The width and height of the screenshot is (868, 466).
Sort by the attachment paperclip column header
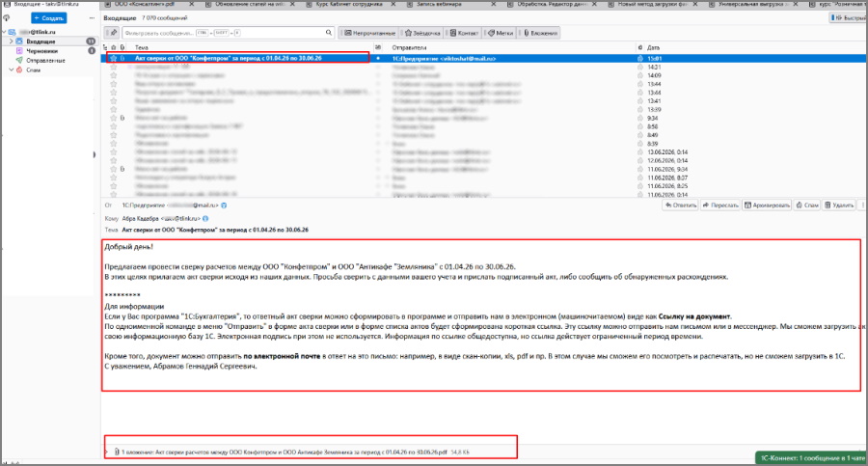[x=122, y=47]
